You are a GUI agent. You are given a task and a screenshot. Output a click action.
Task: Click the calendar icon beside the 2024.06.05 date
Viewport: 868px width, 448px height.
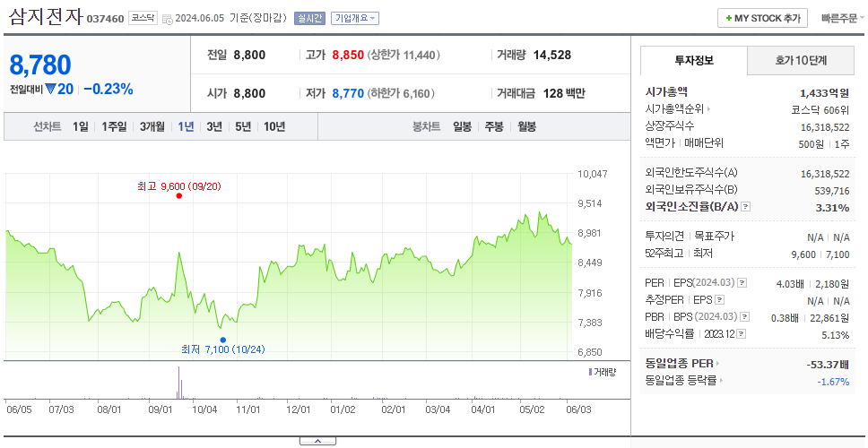[x=168, y=18]
